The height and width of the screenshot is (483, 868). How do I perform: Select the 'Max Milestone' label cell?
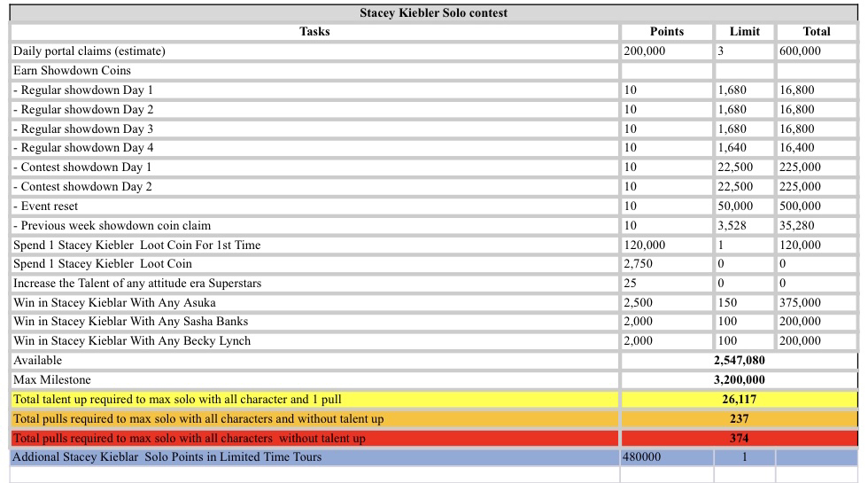314,379
